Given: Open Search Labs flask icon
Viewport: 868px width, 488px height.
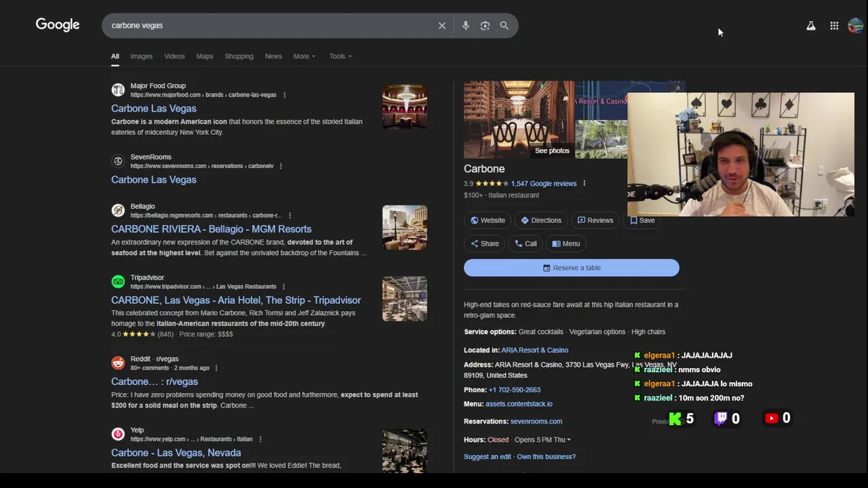Looking at the screenshot, I should 810,26.
